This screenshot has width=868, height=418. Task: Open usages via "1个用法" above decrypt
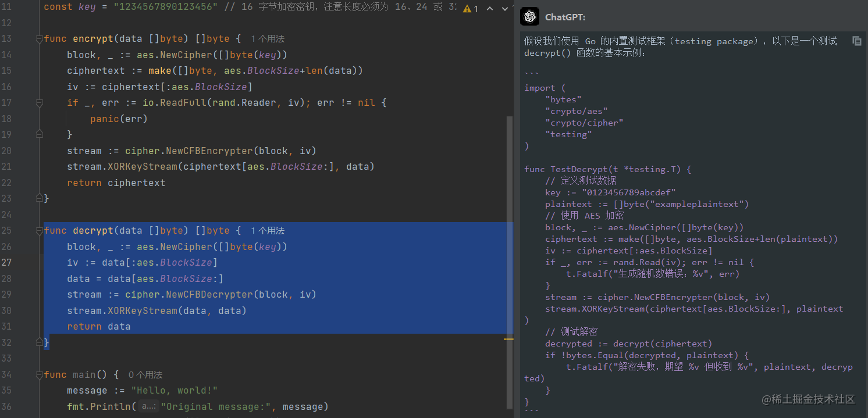click(x=266, y=230)
